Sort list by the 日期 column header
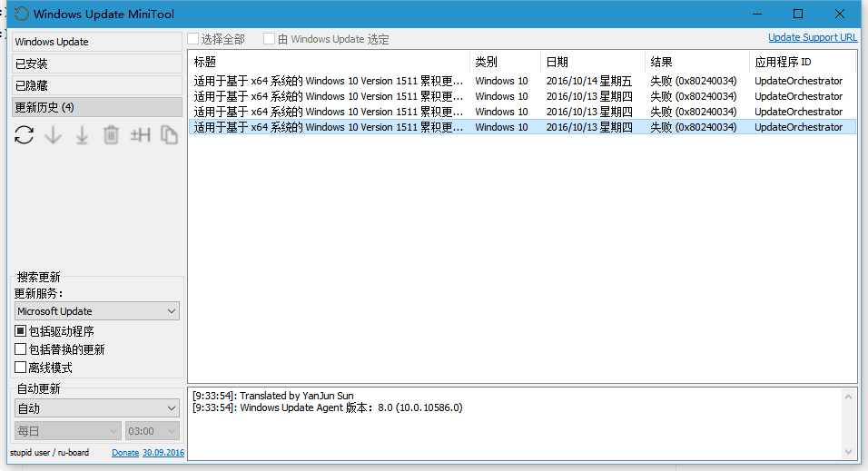The width and height of the screenshot is (868, 471). coord(557,62)
